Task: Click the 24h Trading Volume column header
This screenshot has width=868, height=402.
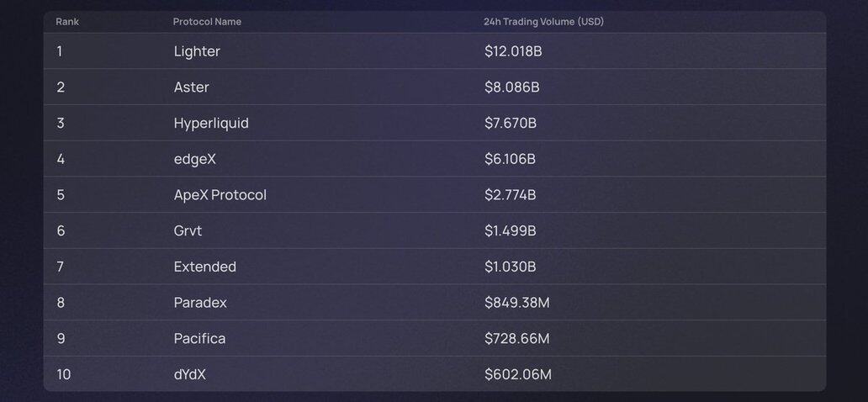Action: [543, 22]
